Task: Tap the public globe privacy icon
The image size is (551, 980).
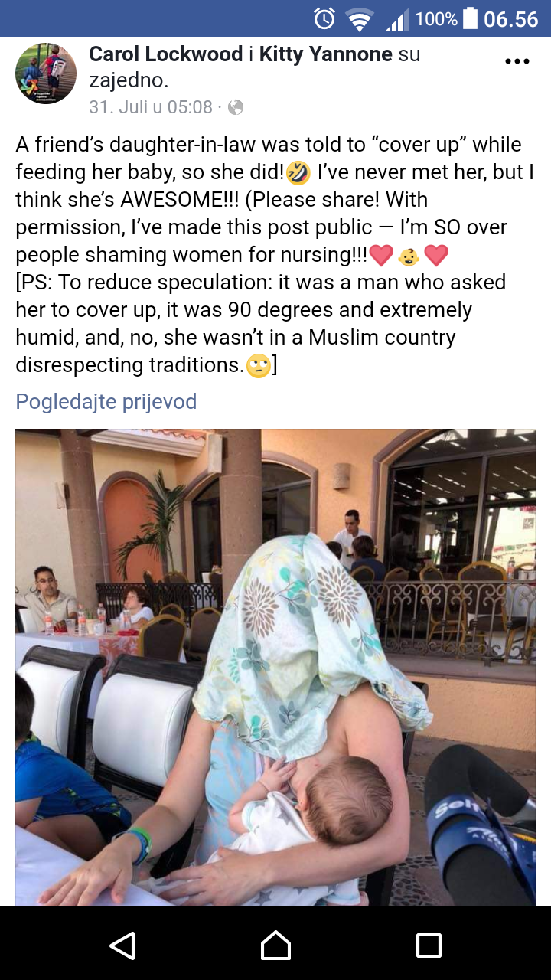Action: click(x=236, y=107)
